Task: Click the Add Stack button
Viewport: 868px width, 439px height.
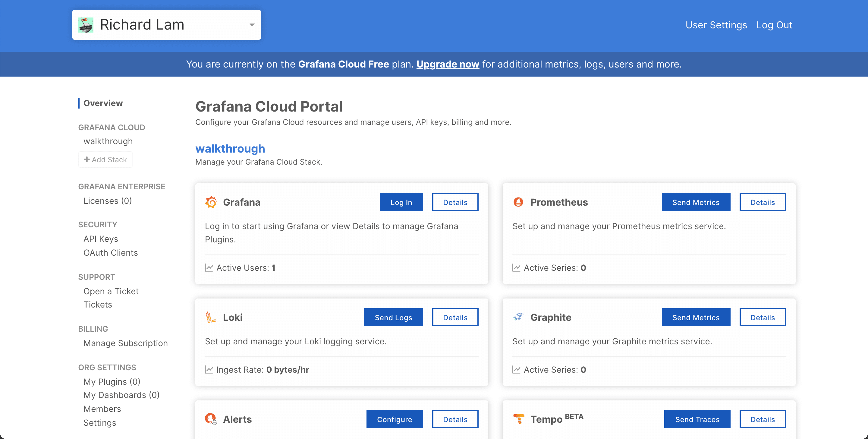Action: 105,159
